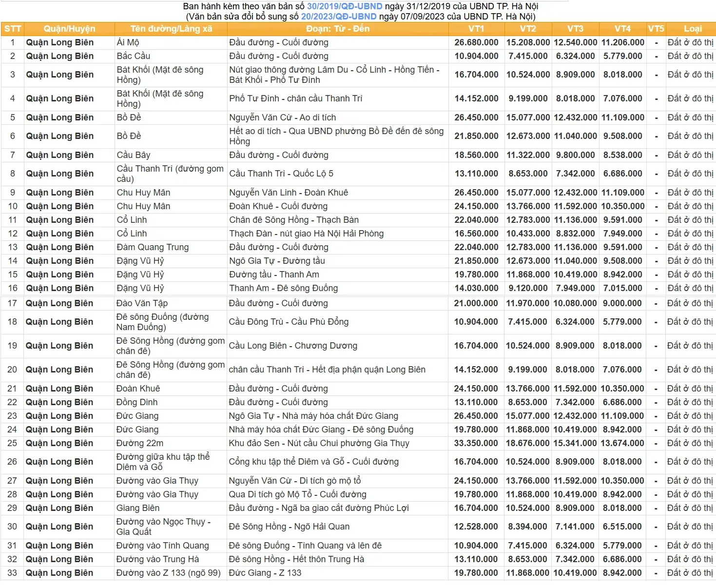
Task: Select segment chân cầu Thanh Trì - Hết địa phận
Action: click(x=327, y=370)
